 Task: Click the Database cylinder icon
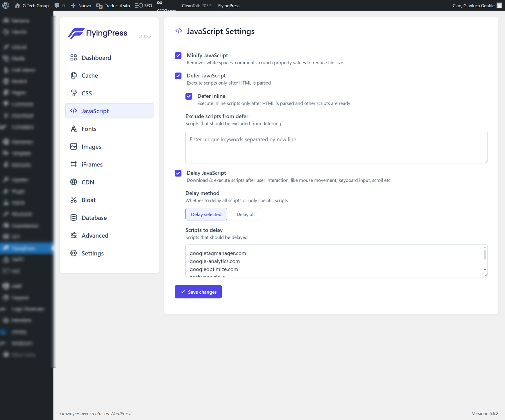(73, 218)
